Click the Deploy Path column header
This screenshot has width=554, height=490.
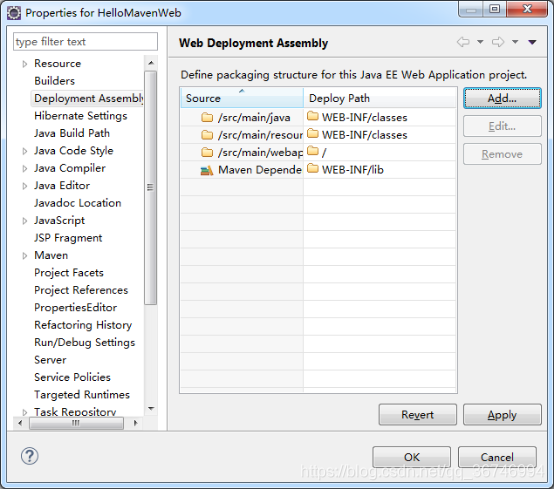pos(380,98)
